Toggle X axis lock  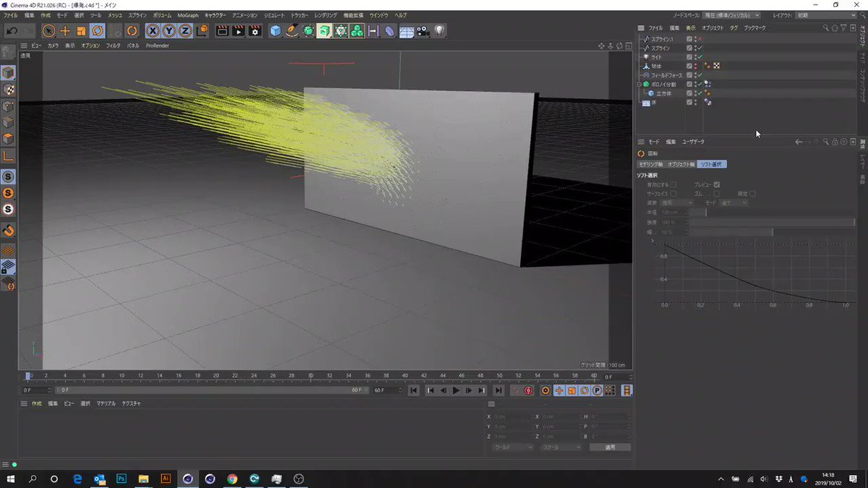click(153, 31)
